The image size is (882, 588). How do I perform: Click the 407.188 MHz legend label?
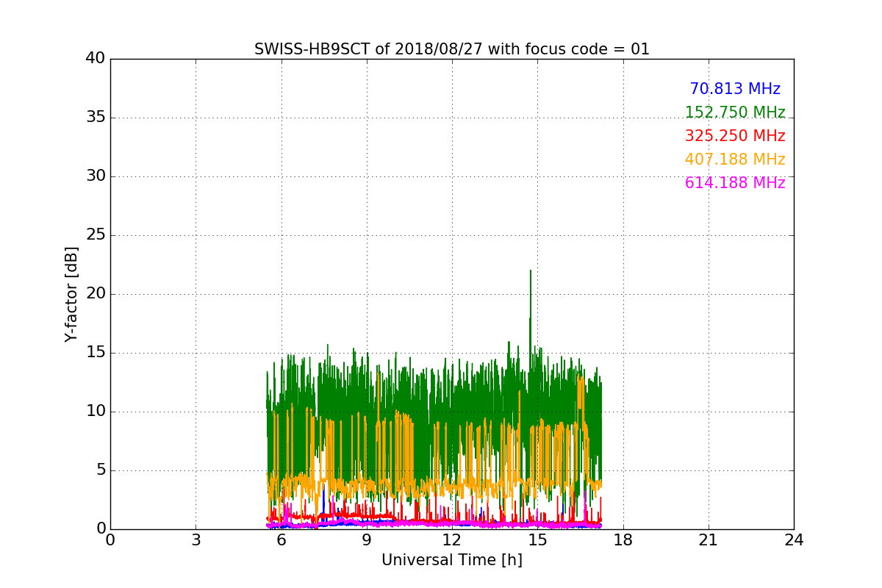735,159
